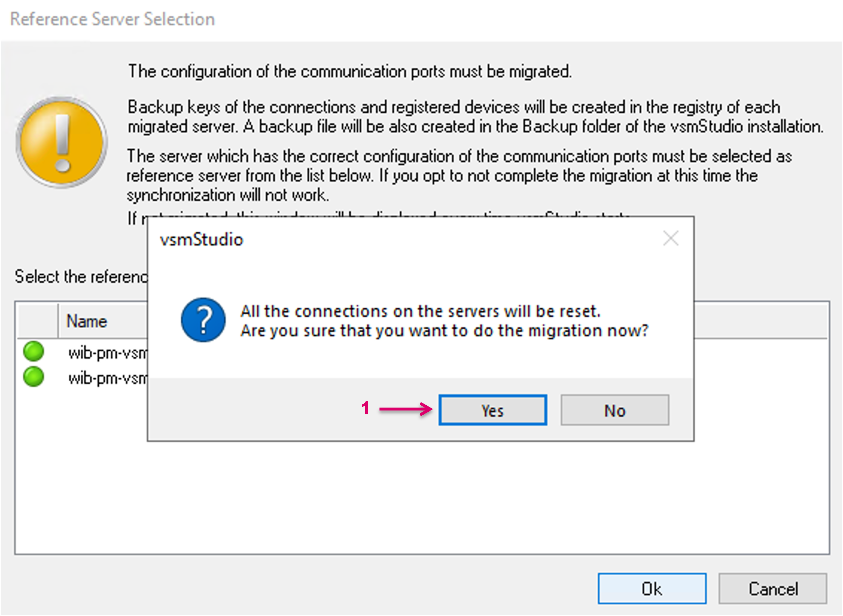This screenshot has width=843, height=616.
Task: Click the Yes button to confirm migration
Action: pyautogui.click(x=493, y=410)
